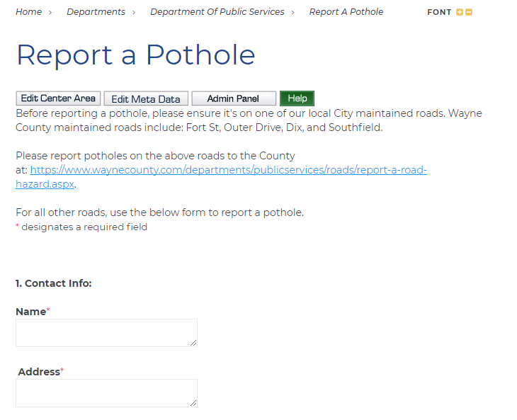Screen dimensions: 517x420
Task: Click the chevron after Home breadcrumb
Action: coord(50,12)
